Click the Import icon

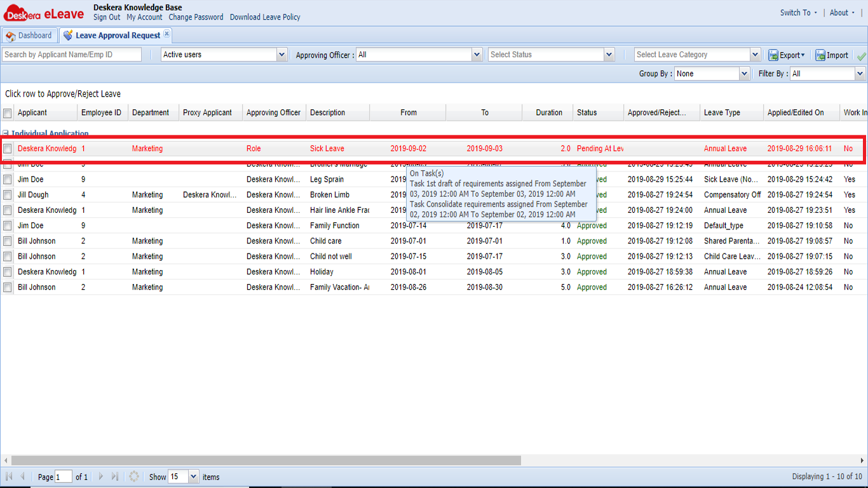pyautogui.click(x=832, y=55)
